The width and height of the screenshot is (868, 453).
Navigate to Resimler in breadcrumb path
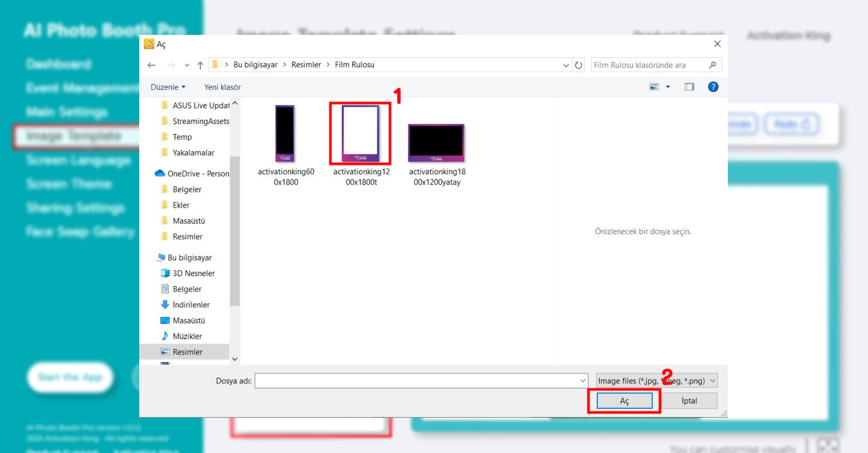306,65
